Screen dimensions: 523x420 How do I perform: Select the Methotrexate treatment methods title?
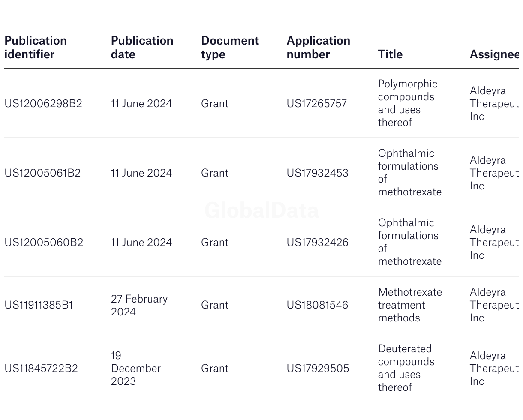pos(410,305)
